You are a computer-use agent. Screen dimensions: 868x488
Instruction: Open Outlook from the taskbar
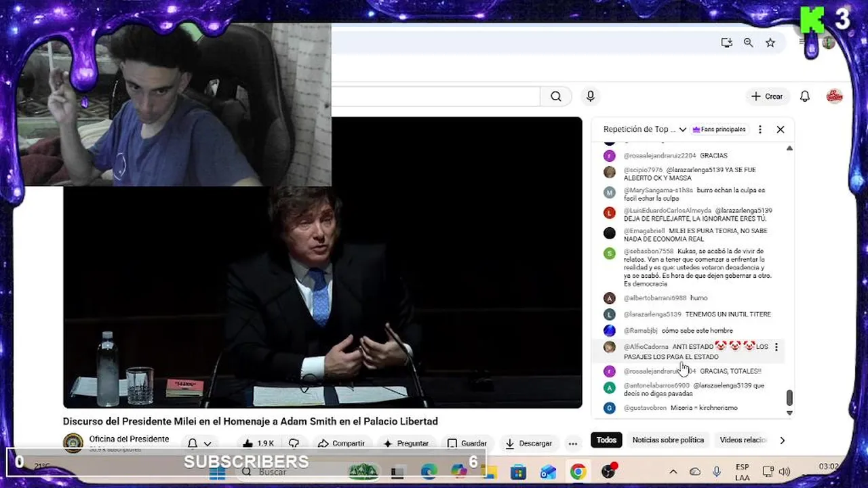[549, 472]
